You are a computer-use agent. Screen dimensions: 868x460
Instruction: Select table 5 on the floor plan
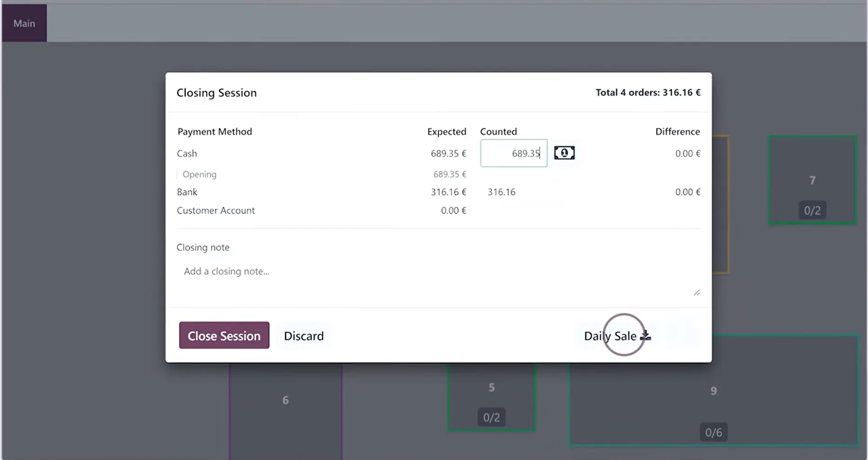pyautogui.click(x=491, y=387)
